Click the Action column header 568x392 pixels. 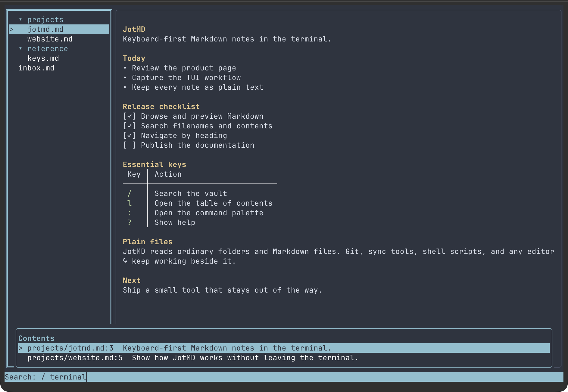click(168, 174)
